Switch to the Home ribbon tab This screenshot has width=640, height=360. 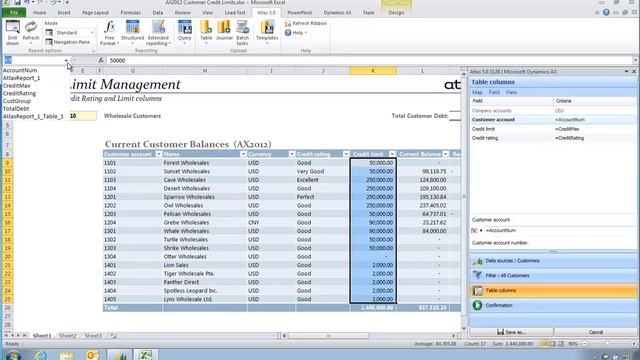(39, 13)
